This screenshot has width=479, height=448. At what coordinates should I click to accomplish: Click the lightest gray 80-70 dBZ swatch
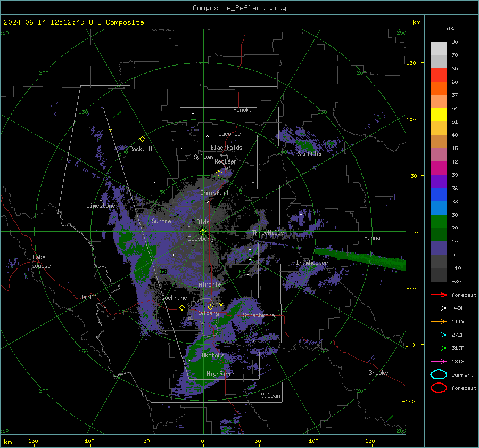point(439,48)
